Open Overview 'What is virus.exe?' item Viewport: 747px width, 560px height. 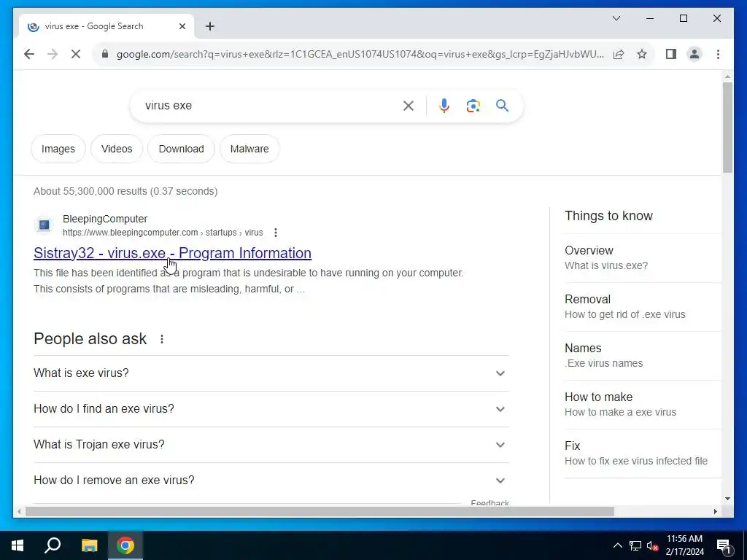click(x=643, y=257)
